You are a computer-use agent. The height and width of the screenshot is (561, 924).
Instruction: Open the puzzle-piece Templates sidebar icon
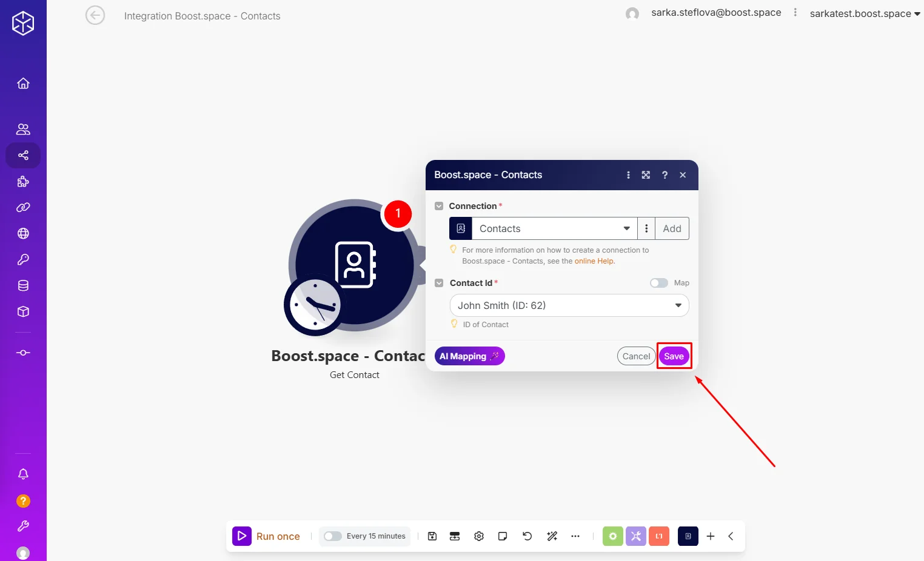pos(23,181)
